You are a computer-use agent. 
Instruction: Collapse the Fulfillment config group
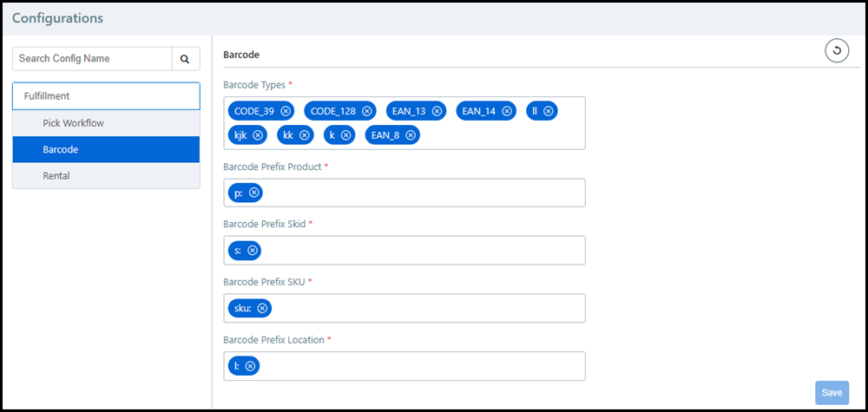tap(106, 96)
